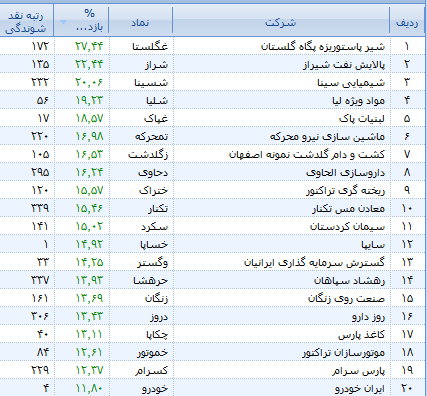
Task: Click return value ۱۶,۹۸
Action: (x=89, y=136)
